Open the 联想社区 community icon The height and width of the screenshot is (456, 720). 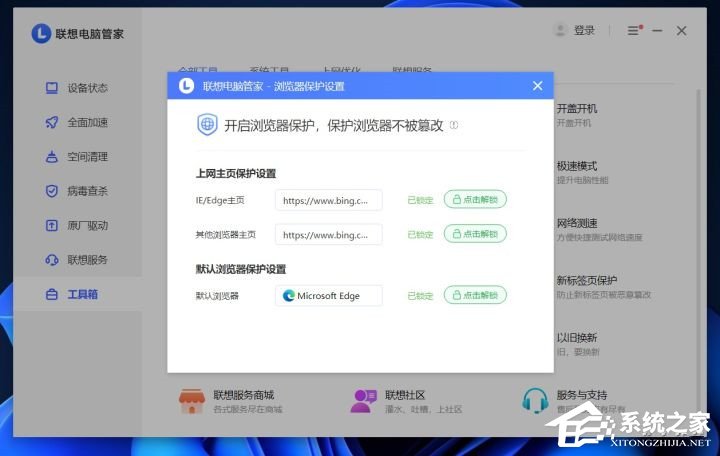coord(363,401)
